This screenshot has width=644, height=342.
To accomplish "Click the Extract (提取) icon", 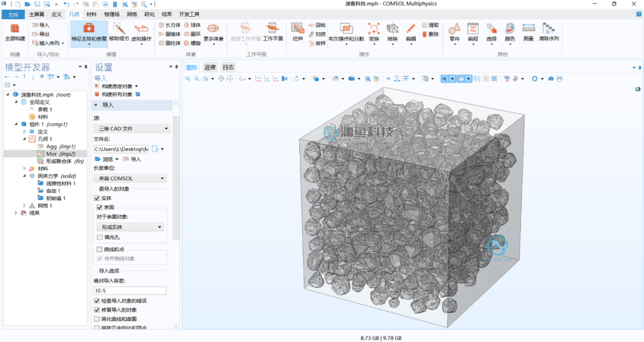I will coord(425,25).
